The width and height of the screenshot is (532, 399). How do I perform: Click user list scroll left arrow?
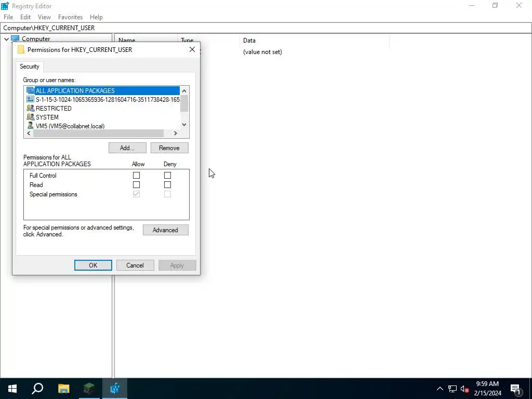29,134
